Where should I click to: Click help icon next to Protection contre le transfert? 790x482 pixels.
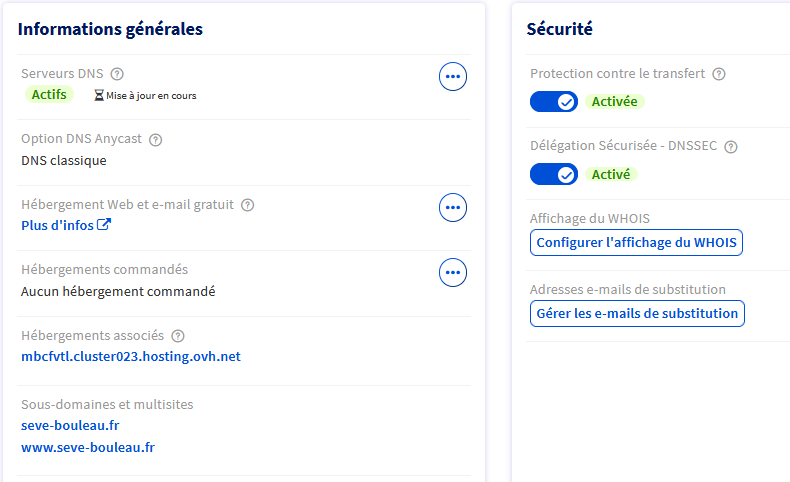point(719,74)
